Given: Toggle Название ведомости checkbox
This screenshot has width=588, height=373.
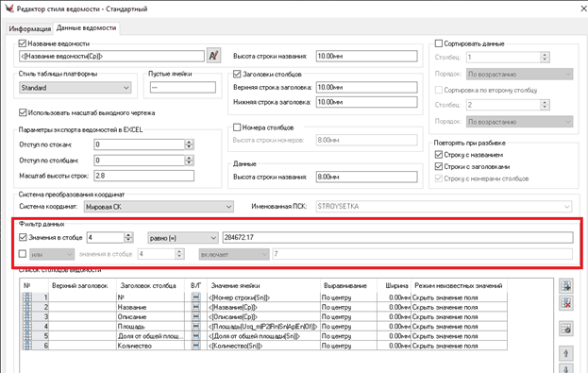Looking at the screenshot, I should [x=23, y=43].
